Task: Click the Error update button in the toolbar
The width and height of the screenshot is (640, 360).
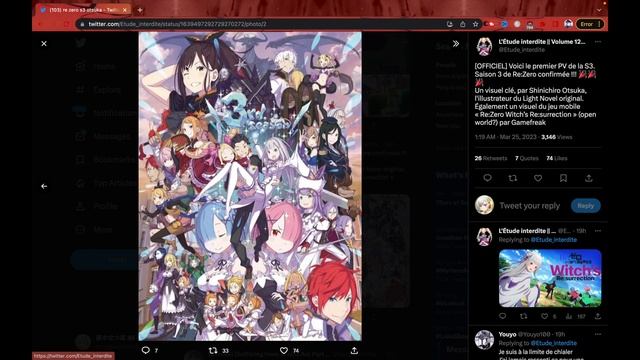Action: point(590,24)
